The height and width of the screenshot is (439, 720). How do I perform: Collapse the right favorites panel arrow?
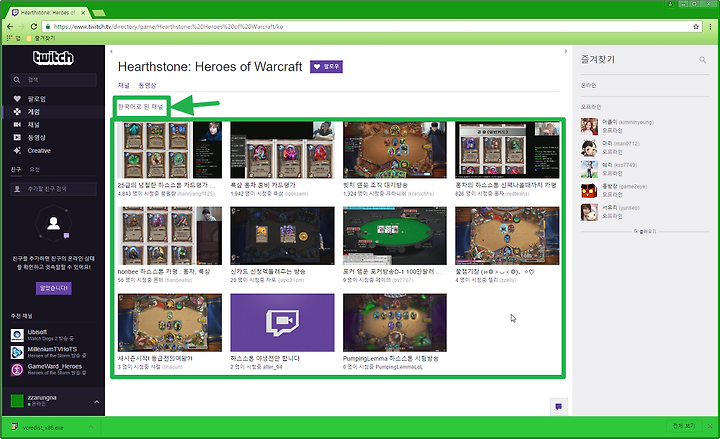tap(566, 51)
